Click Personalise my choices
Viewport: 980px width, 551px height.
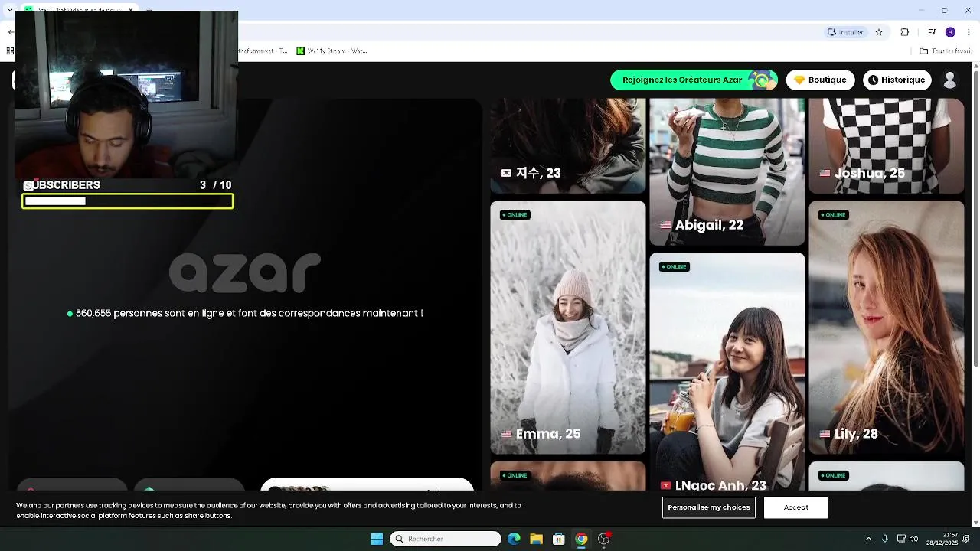pos(708,507)
